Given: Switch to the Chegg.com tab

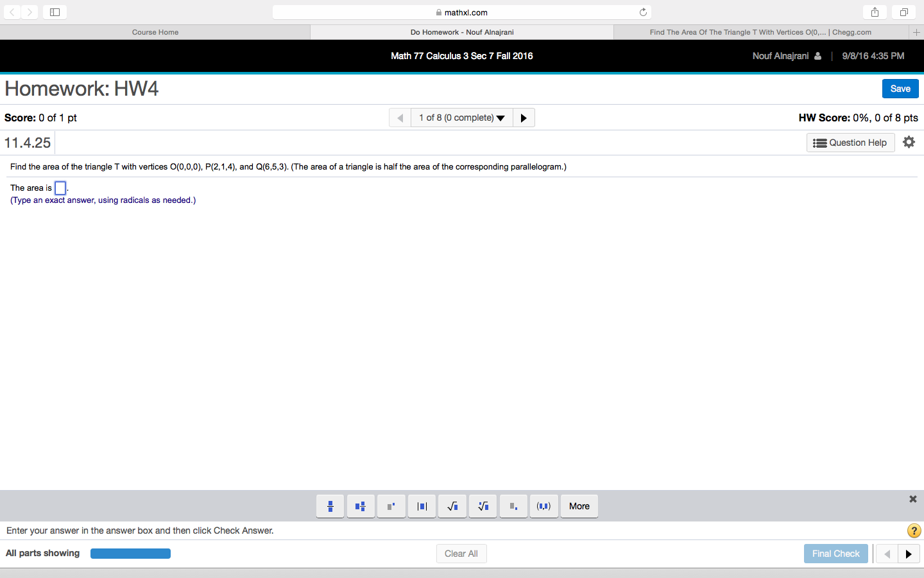Looking at the screenshot, I should (x=760, y=32).
